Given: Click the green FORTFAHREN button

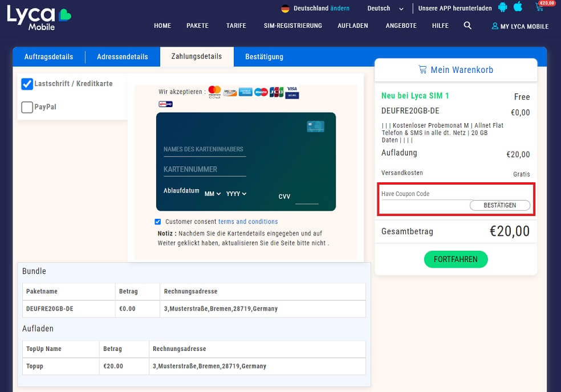Looking at the screenshot, I should pyautogui.click(x=456, y=259).
